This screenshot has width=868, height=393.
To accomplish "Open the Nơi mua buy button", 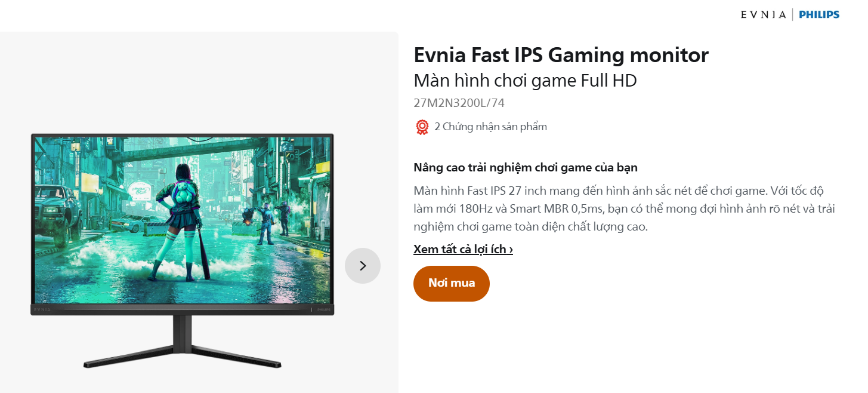I will point(452,283).
